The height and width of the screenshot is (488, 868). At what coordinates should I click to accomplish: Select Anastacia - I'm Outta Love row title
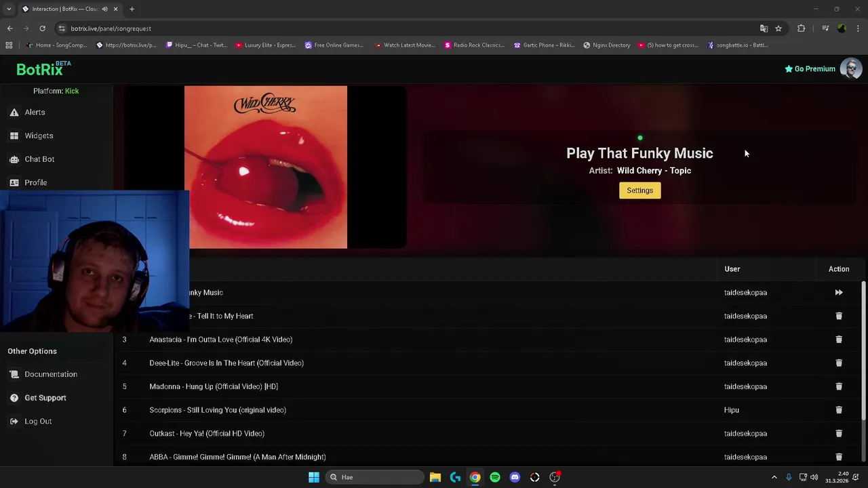pos(221,340)
